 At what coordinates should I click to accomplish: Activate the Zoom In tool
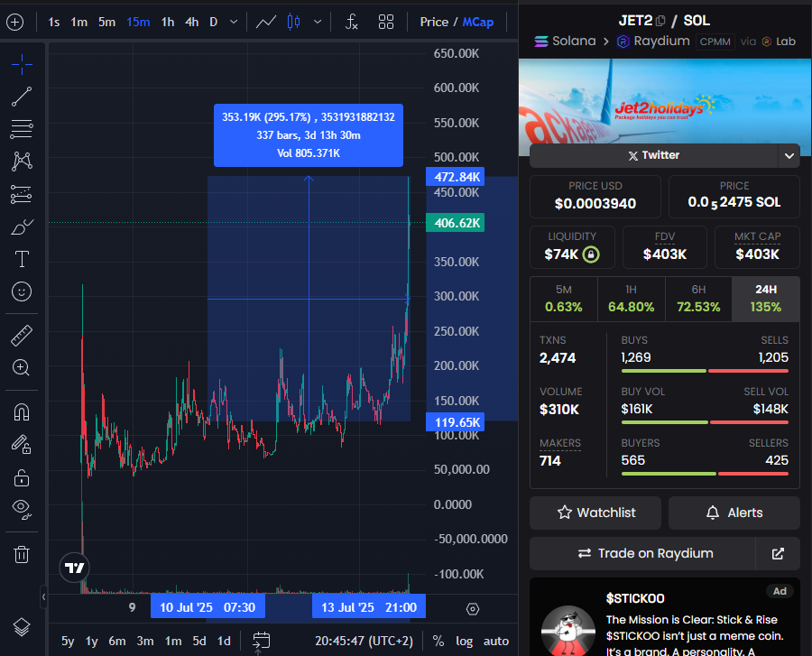click(22, 367)
